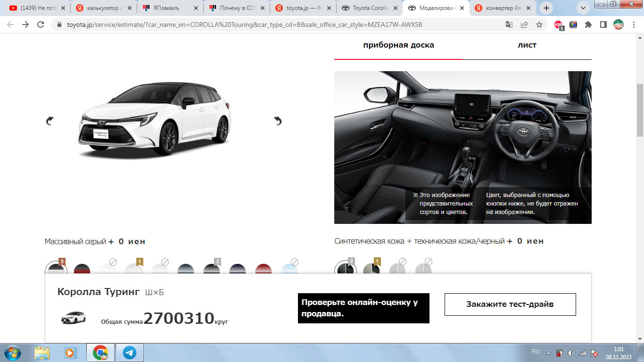The height and width of the screenshot is (362, 644).
Task: Click the dashboard interior photo
Action: pos(463,148)
